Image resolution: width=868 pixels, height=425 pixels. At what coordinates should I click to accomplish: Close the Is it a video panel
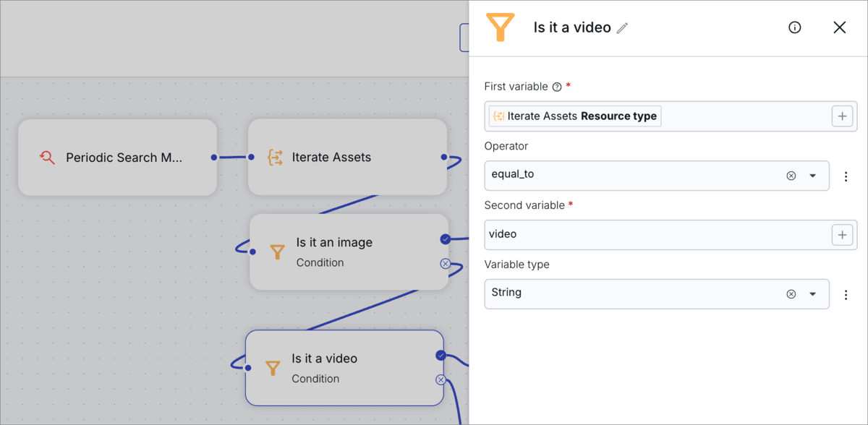839,27
